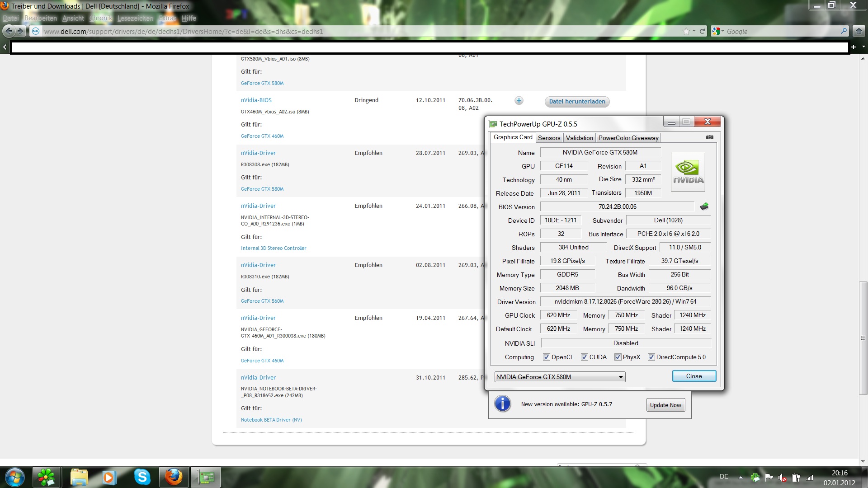Select the Graphics Card tab
Screen dimensions: 868x488
[x=513, y=137]
